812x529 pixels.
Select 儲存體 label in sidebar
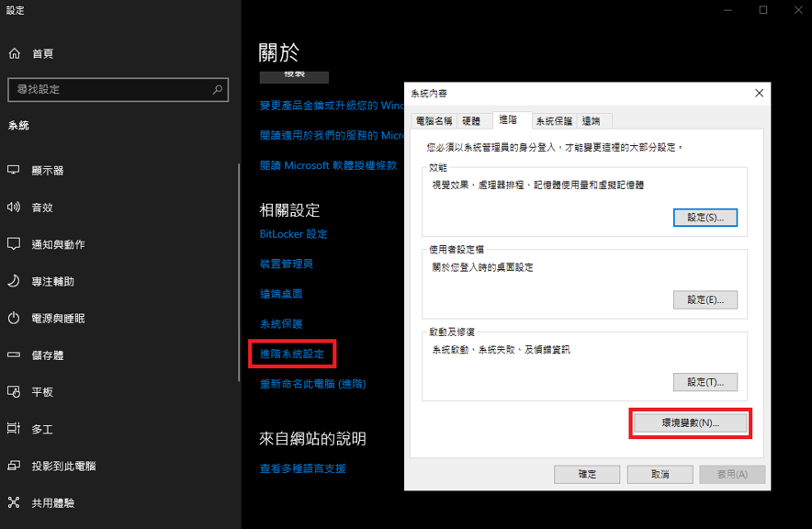(48, 355)
